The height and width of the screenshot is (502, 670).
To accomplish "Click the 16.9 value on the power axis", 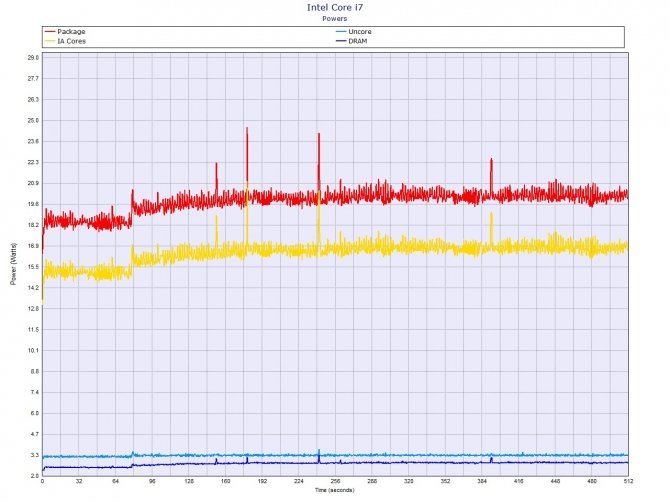I will (33, 246).
